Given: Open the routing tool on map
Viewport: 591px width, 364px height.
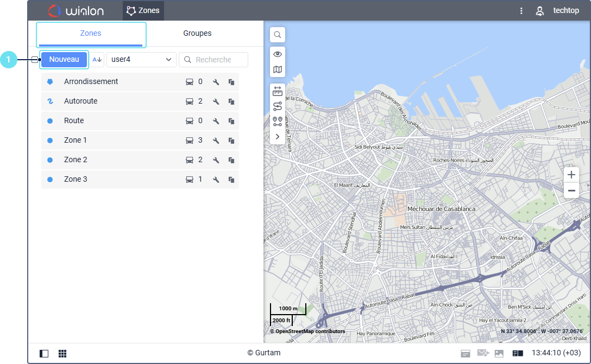Looking at the screenshot, I should [278, 106].
